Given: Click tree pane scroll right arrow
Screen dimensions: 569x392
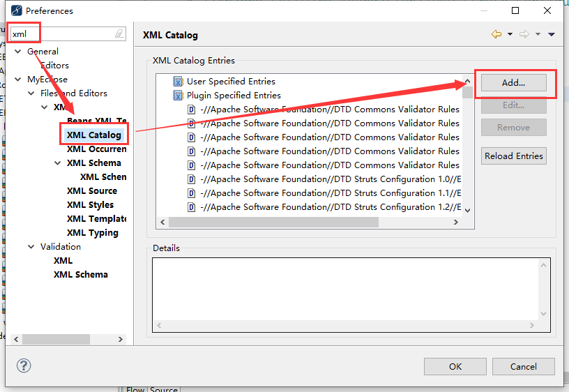Looking at the screenshot, I should tap(121, 340).
